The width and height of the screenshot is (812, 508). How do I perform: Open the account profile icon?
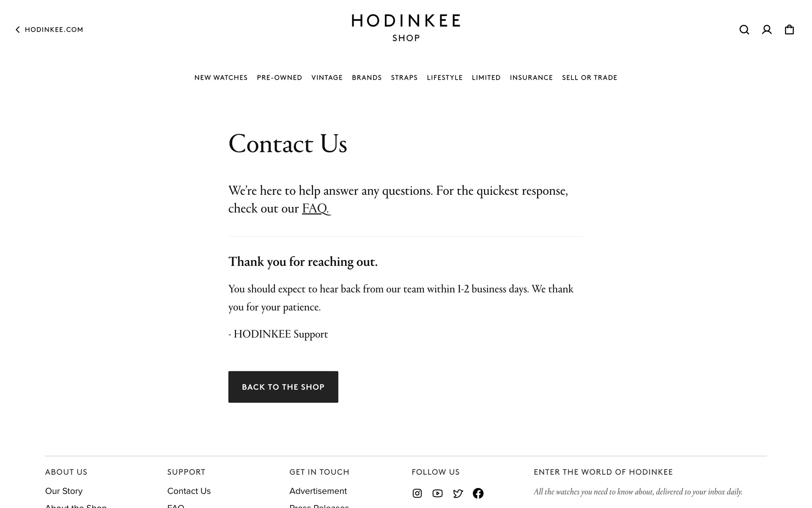767,30
